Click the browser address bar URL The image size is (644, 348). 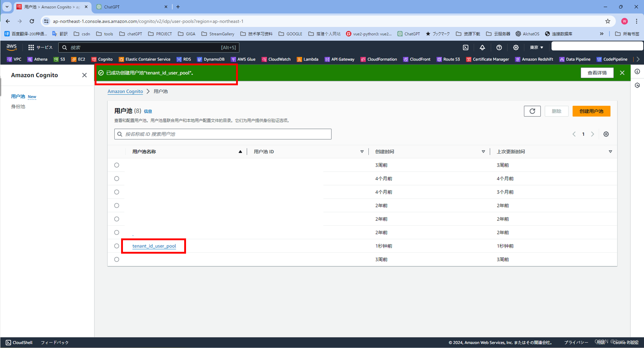click(x=148, y=21)
